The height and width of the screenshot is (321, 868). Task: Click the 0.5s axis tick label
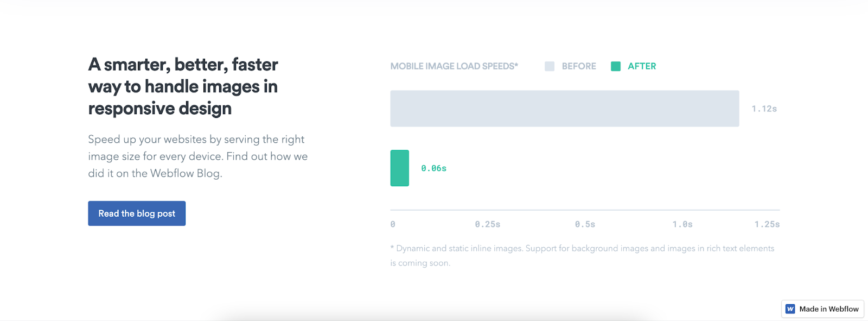[x=585, y=224]
